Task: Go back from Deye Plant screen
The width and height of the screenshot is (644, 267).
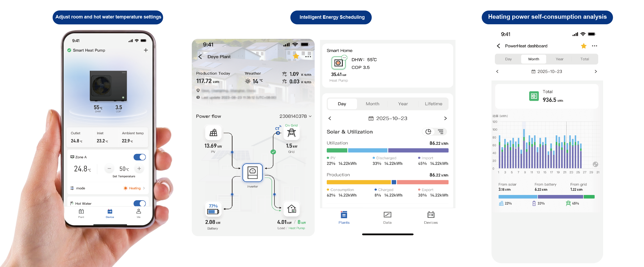Action: click(x=200, y=57)
